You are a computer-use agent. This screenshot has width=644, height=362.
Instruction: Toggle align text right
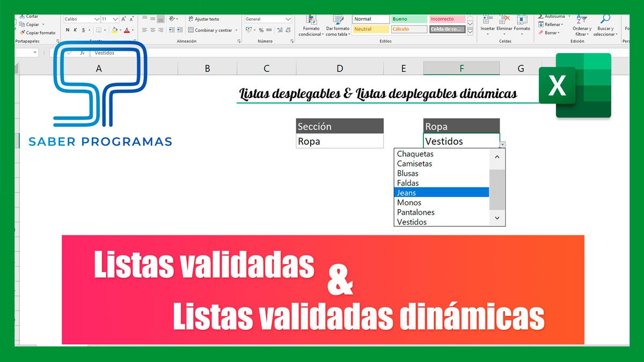[x=160, y=30]
